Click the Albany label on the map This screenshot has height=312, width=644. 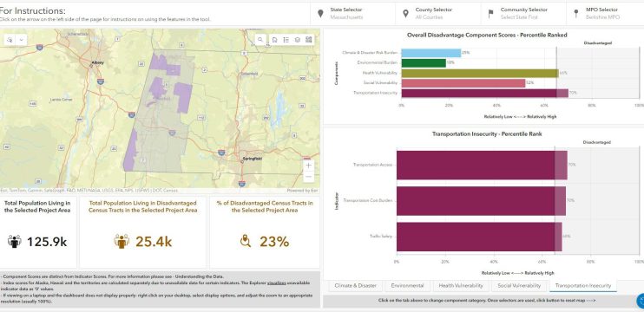point(99,62)
